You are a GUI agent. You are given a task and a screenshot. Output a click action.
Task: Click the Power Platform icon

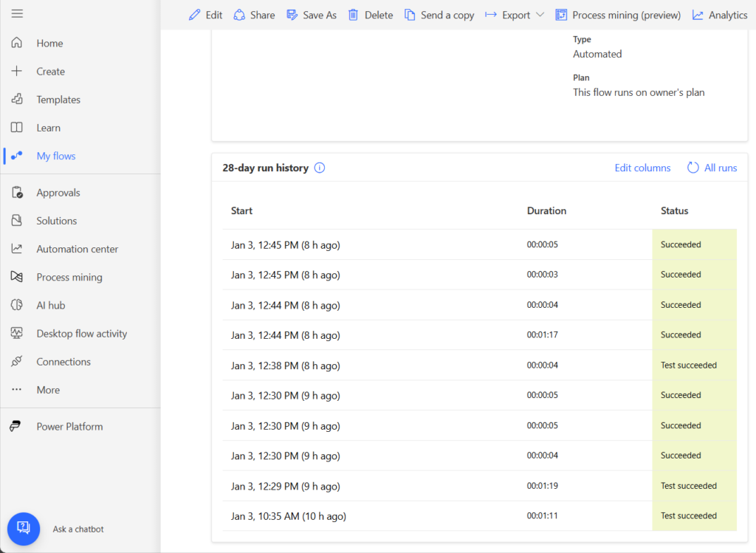(x=16, y=426)
